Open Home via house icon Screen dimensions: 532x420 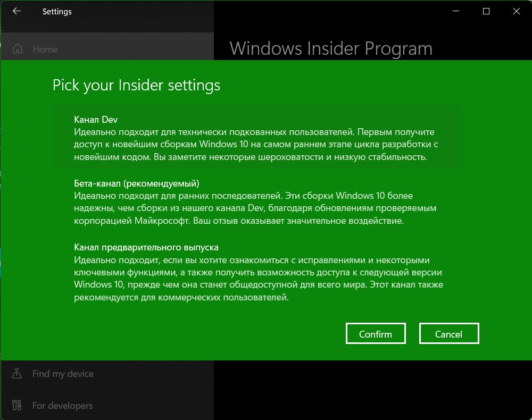[18, 49]
